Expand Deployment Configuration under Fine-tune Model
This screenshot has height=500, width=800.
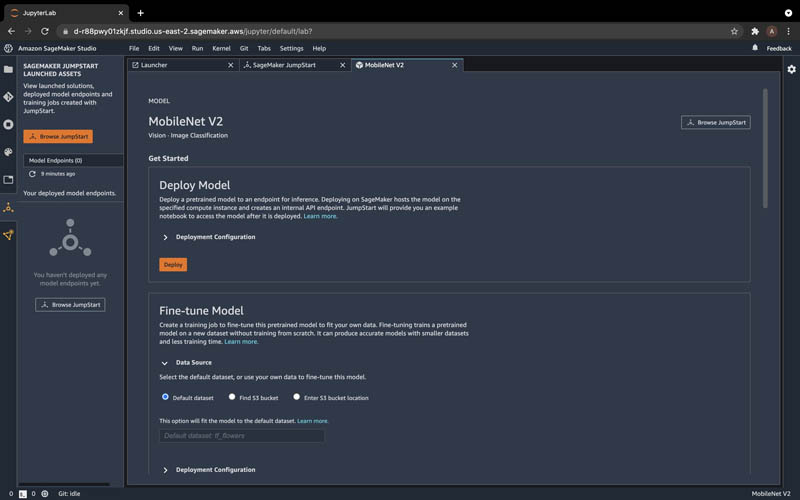208,469
